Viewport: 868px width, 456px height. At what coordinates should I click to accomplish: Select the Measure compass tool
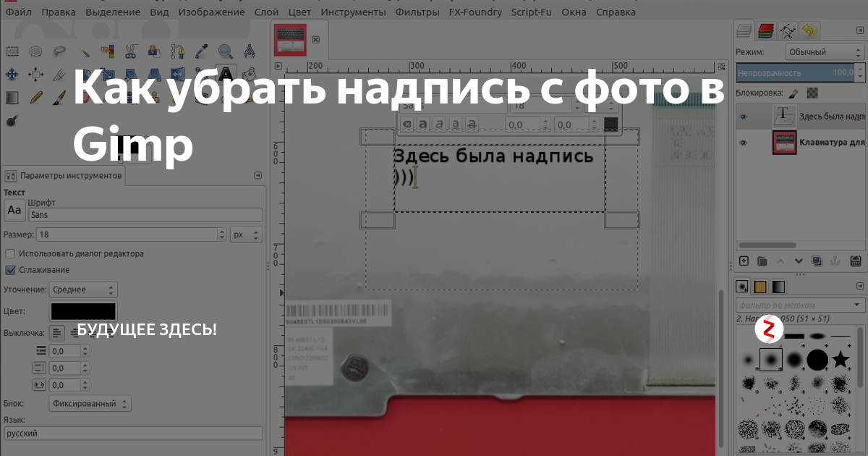250,51
